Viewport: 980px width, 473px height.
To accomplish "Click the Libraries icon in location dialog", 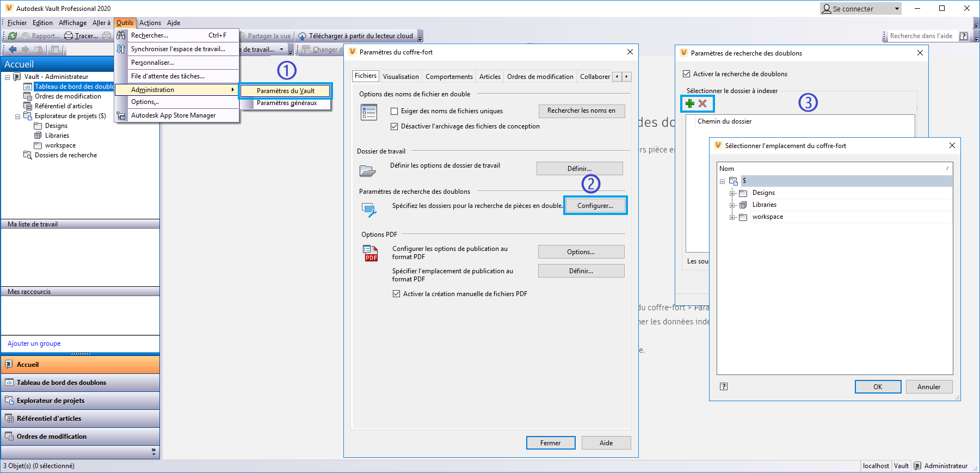I will click(x=743, y=205).
